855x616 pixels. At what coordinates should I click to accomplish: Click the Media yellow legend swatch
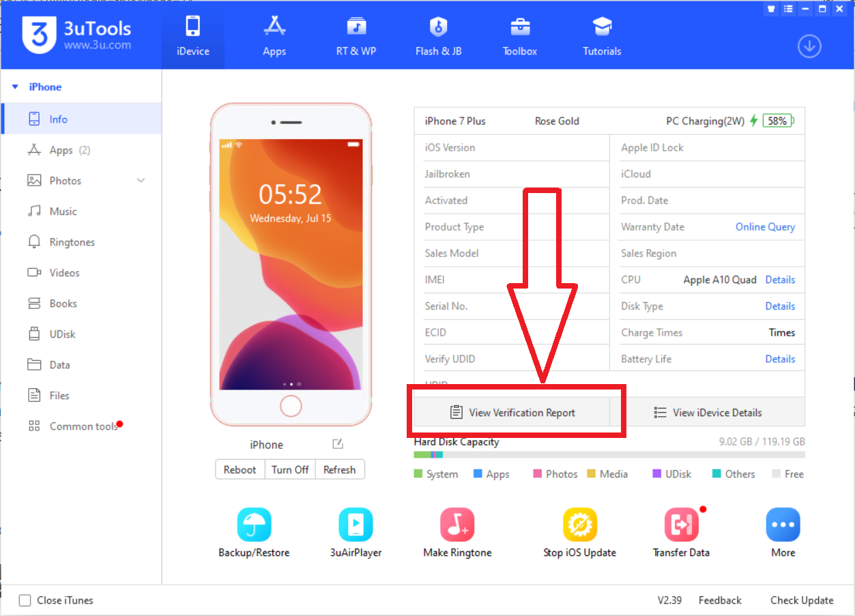[592, 473]
